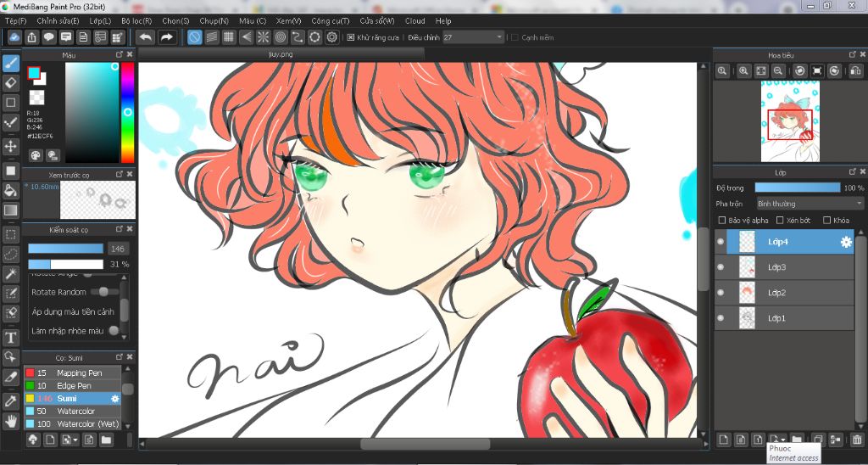Switch to the jiuy.png document tab

click(x=281, y=53)
